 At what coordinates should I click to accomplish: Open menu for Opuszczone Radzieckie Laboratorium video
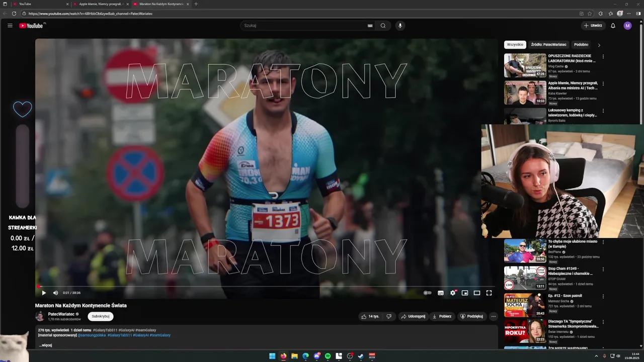click(x=603, y=56)
